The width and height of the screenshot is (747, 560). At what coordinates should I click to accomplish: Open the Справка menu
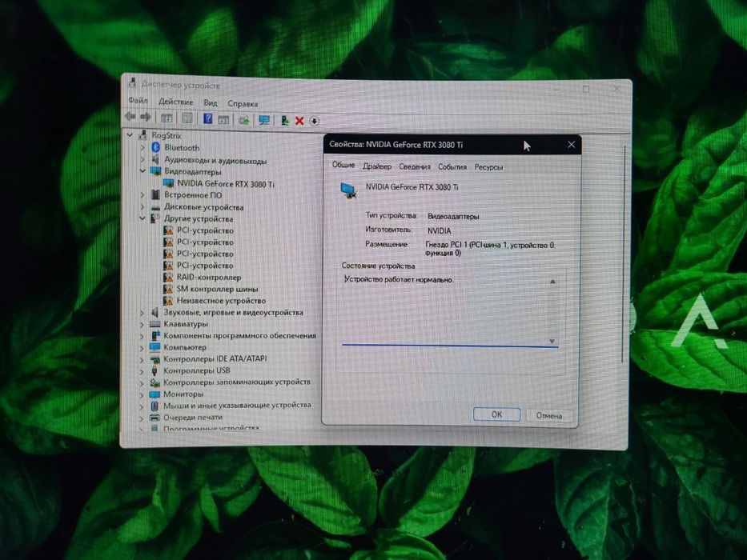tap(243, 104)
